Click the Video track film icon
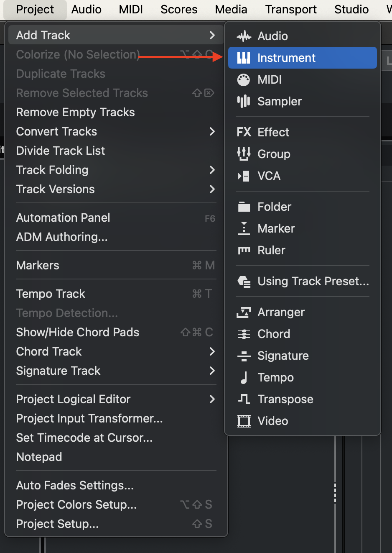Image resolution: width=392 pixels, height=553 pixels. click(x=244, y=421)
